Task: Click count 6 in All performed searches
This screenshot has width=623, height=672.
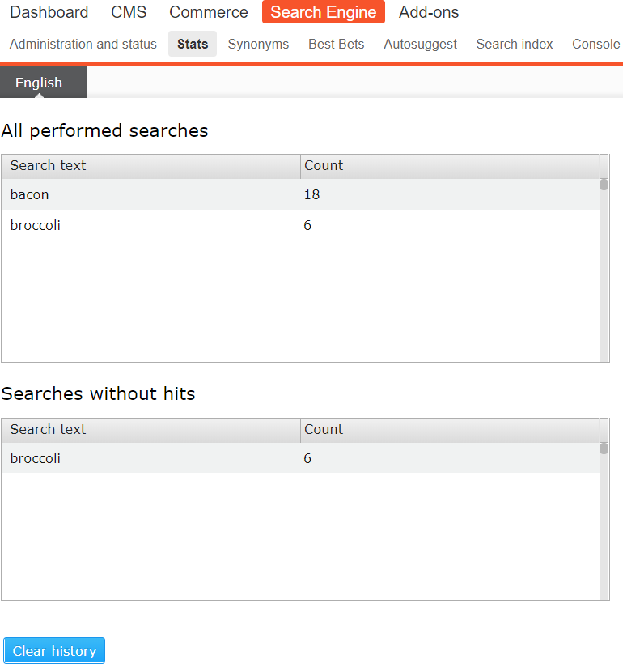Action: tap(307, 225)
